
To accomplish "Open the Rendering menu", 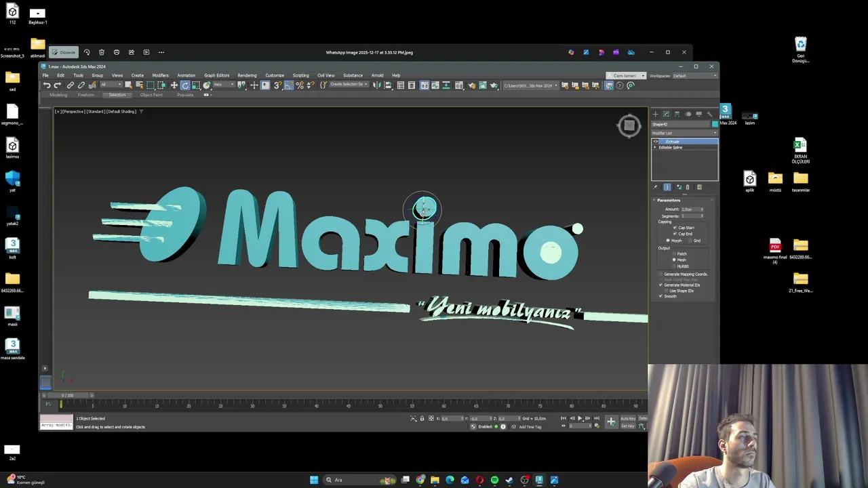I will pos(247,75).
